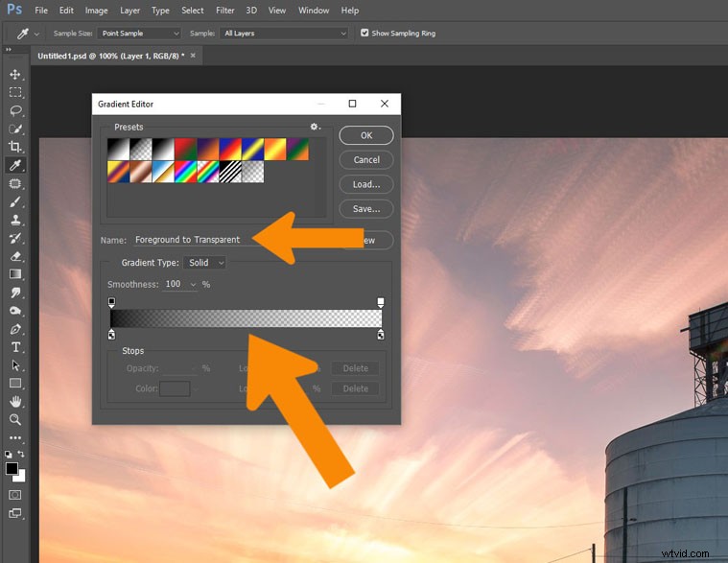Viewport: 728px width, 563px height.
Task: Expand the tools panel double arrow
Action: coord(9,49)
